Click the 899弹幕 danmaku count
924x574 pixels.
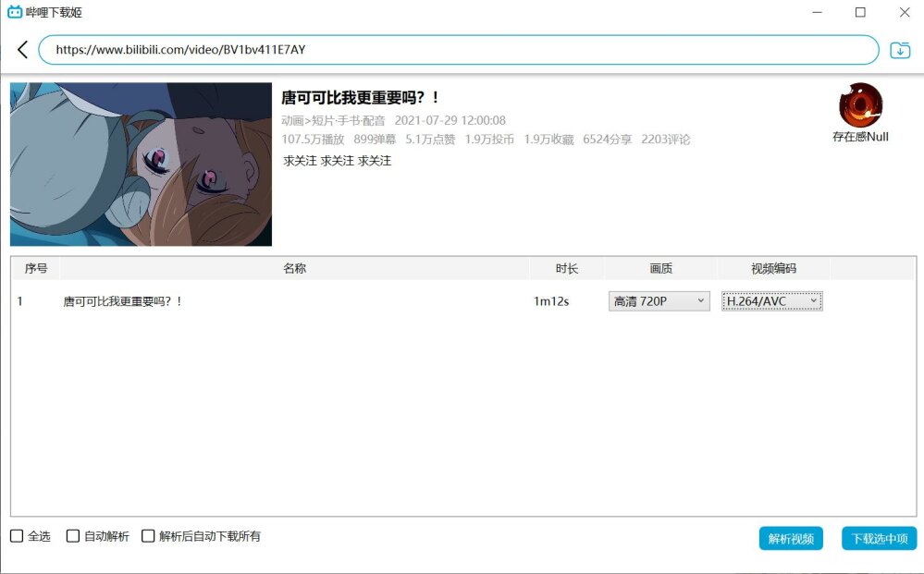pyautogui.click(x=375, y=140)
